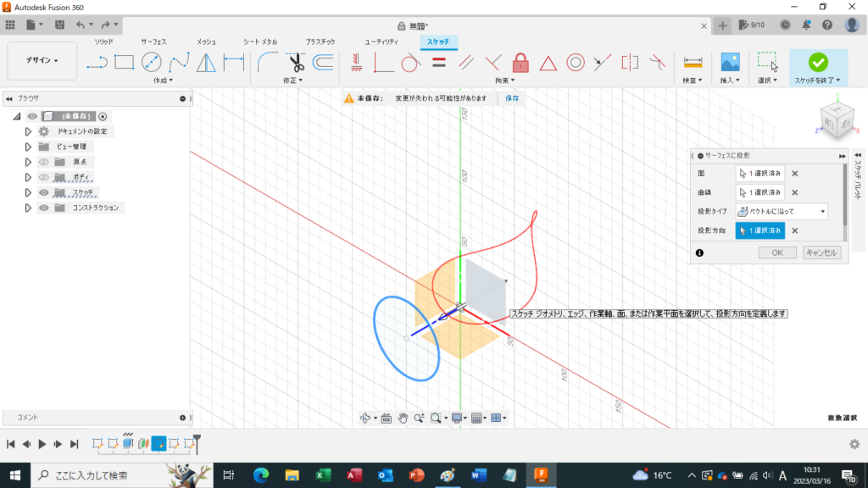
Task: Click the Finish Sketch green checkmark
Action: 818,62
